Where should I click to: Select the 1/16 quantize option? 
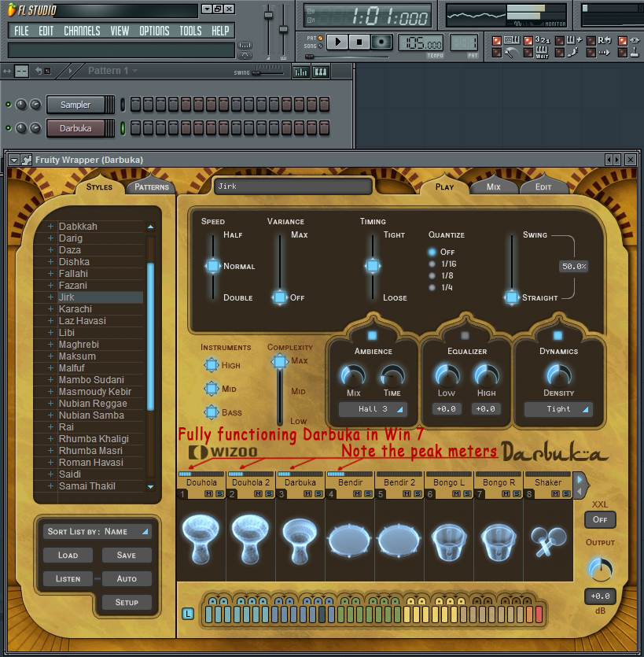tap(432, 264)
